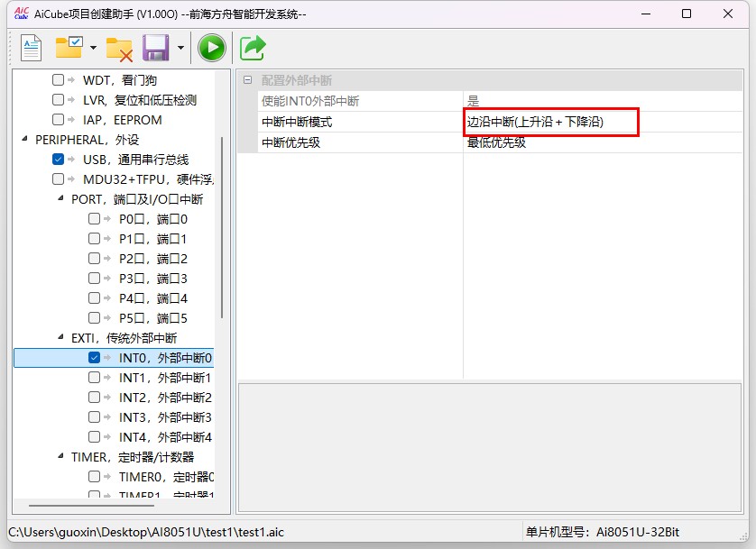Open dropdown arrow next to open-folder icon
This screenshot has height=549, width=756.
(93, 48)
